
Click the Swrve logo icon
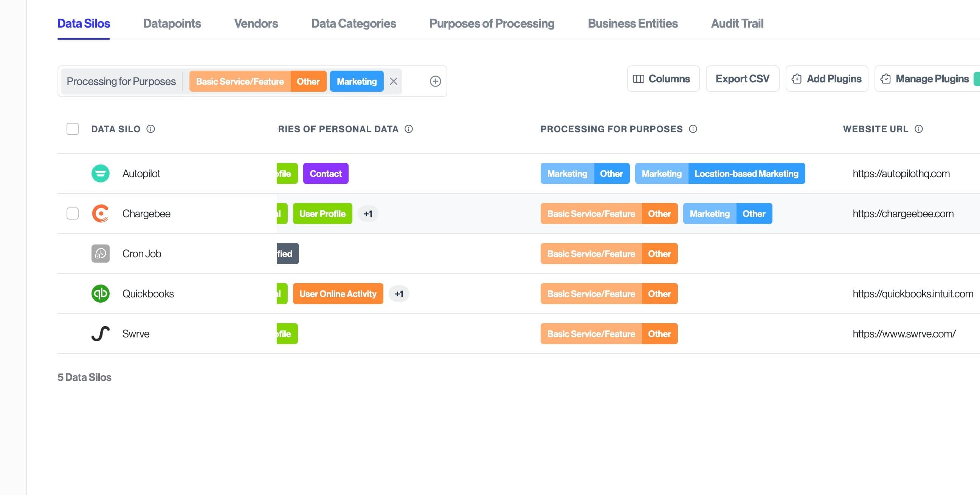click(x=101, y=333)
